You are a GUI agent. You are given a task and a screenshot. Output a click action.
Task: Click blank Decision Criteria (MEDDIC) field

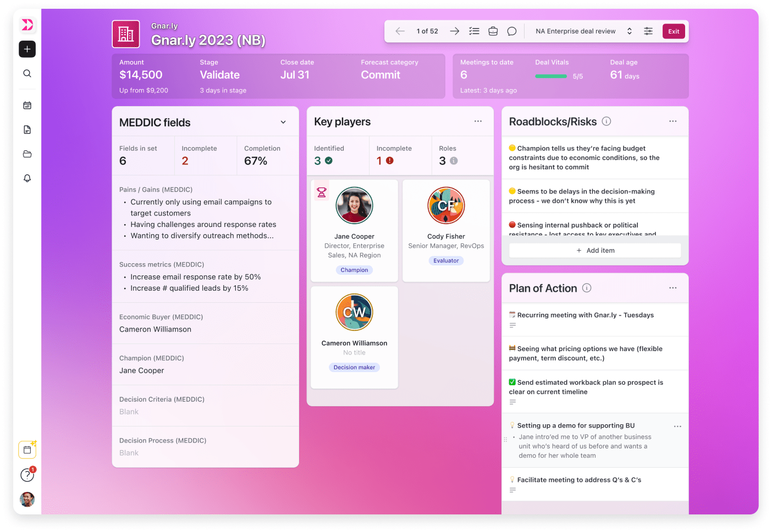pyautogui.click(x=205, y=406)
